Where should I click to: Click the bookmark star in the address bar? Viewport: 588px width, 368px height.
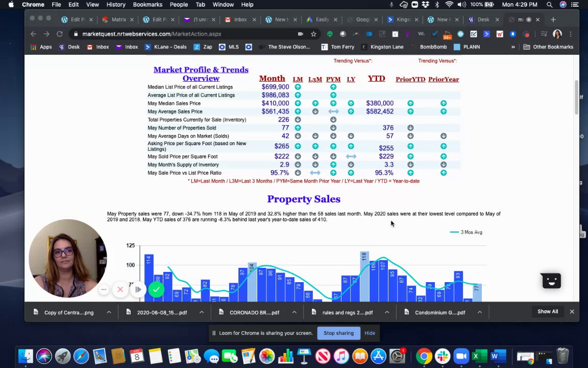tap(313, 34)
